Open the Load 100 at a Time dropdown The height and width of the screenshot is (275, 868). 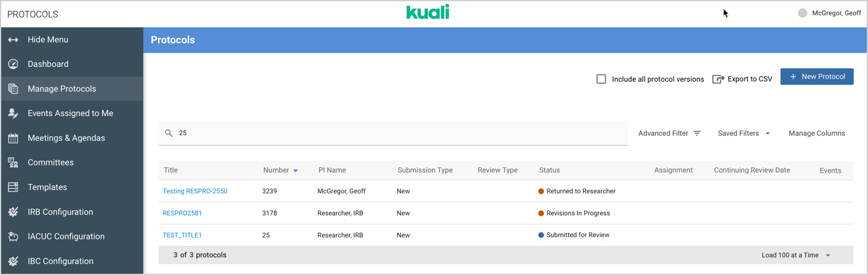pyautogui.click(x=796, y=255)
